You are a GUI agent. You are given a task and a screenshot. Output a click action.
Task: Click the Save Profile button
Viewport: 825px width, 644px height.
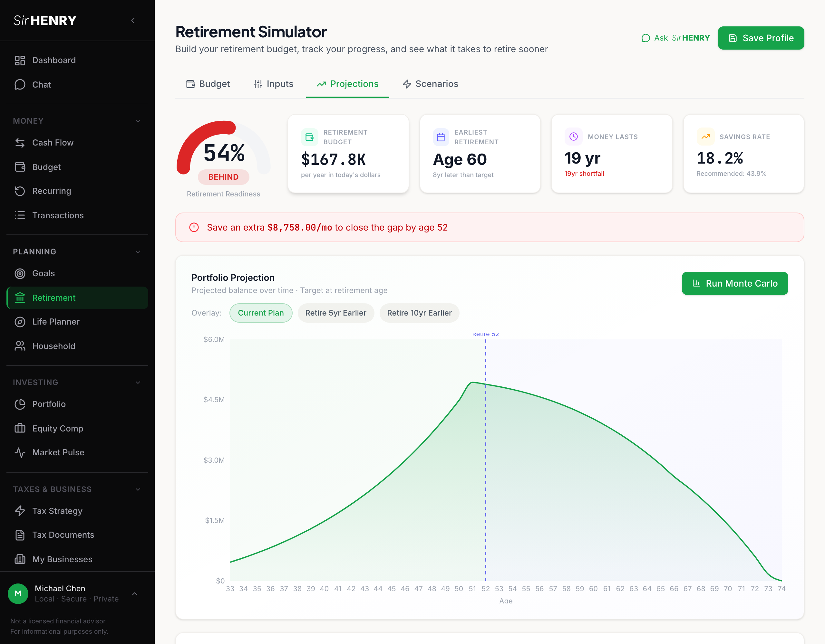point(761,38)
